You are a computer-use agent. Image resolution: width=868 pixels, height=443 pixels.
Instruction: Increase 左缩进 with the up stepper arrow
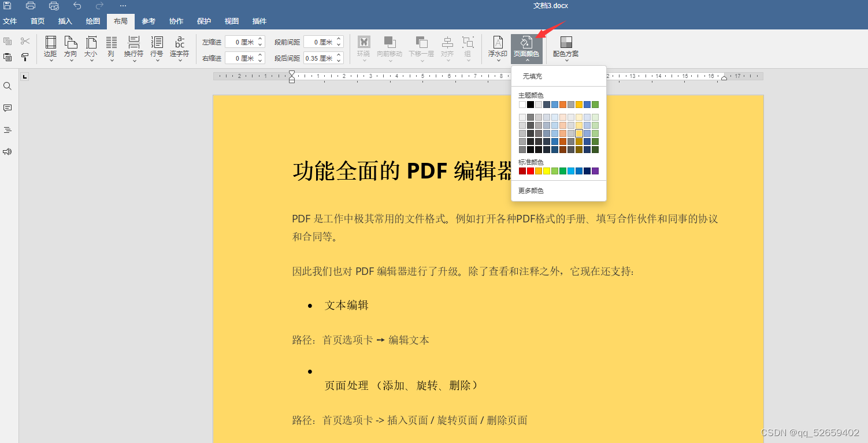pos(261,39)
